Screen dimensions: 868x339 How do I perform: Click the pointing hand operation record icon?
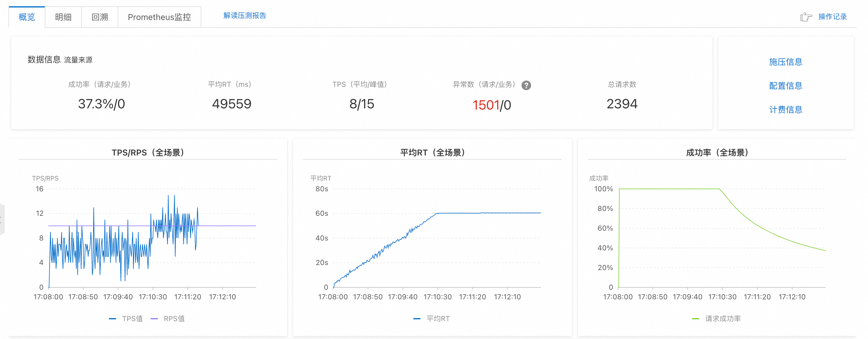click(x=806, y=17)
